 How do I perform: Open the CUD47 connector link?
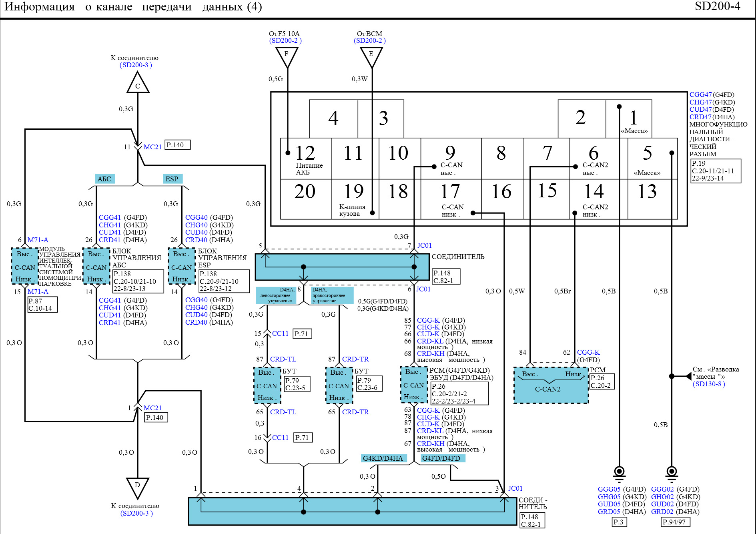(x=700, y=109)
